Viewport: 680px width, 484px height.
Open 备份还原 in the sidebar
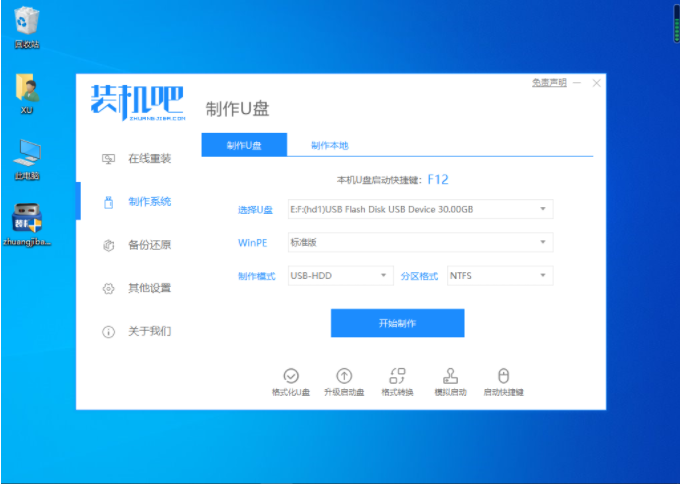click(138, 245)
